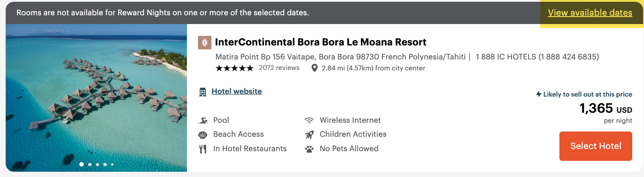Screen dimensions: 644x177
Task: Click the InterContinental Bora Bora Le Moana Resort title
Action: click(320, 42)
